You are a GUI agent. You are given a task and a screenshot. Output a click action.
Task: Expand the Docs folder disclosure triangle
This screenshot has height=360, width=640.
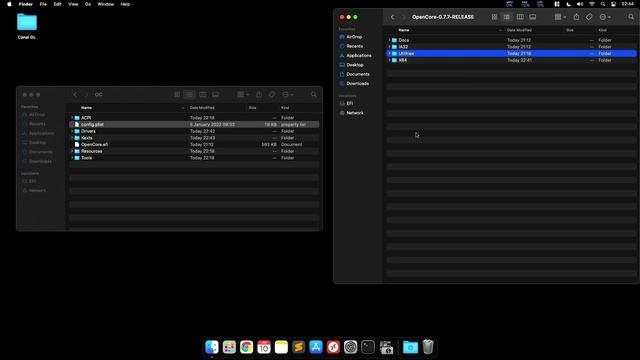tap(389, 40)
